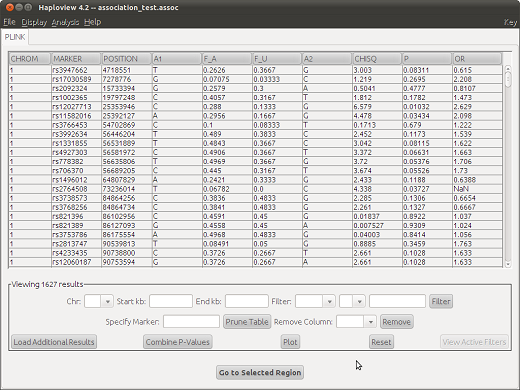520x390 pixels.
Task: Click the Remove button
Action: [396, 322]
